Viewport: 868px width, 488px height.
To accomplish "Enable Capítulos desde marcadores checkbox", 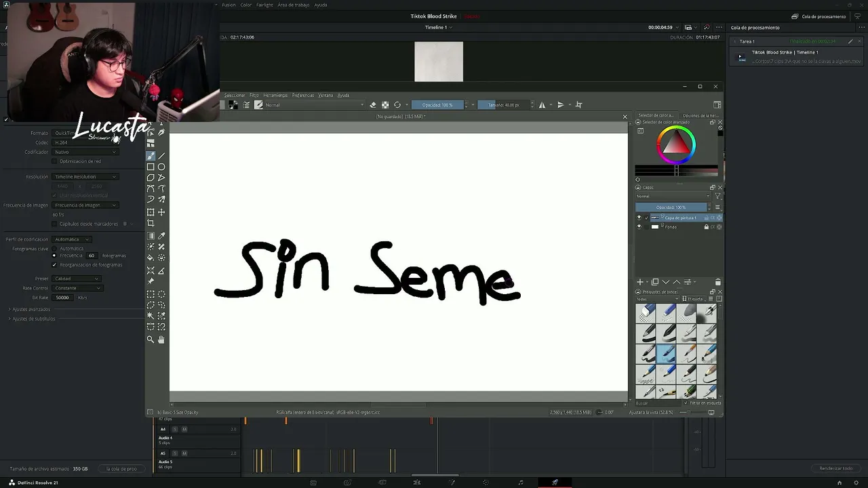I will 54,224.
